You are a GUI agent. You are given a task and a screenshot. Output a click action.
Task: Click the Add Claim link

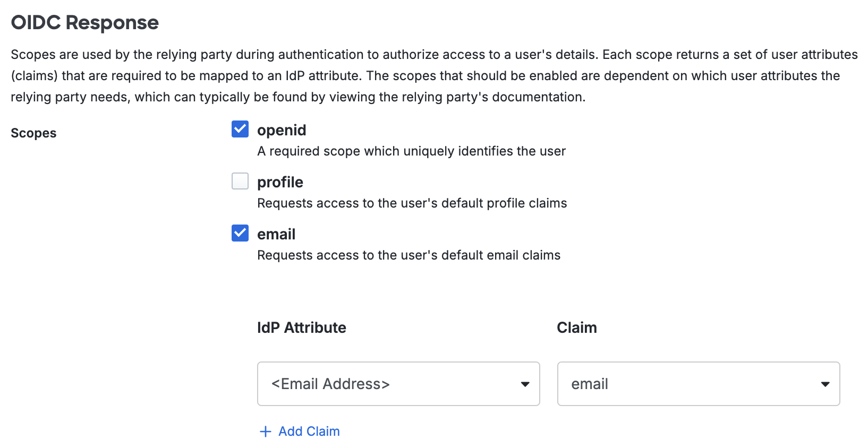tap(309, 432)
